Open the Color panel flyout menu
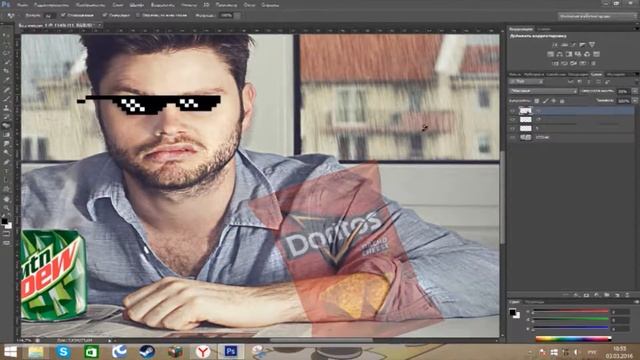640x360 pixels. point(636,302)
